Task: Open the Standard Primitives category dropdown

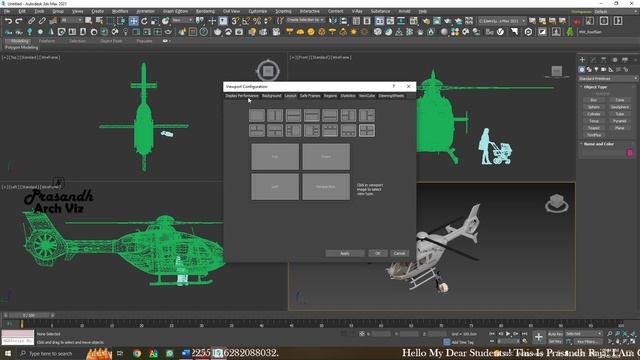Action: [607, 78]
